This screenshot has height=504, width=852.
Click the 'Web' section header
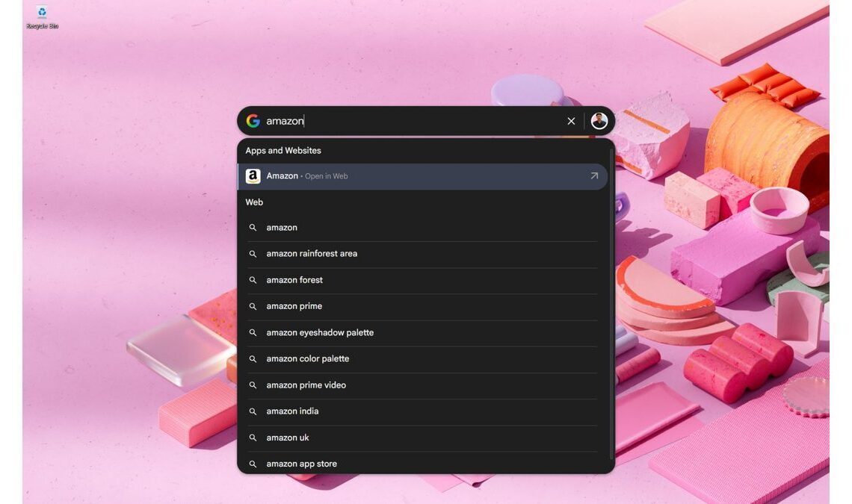pyautogui.click(x=254, y=202)
